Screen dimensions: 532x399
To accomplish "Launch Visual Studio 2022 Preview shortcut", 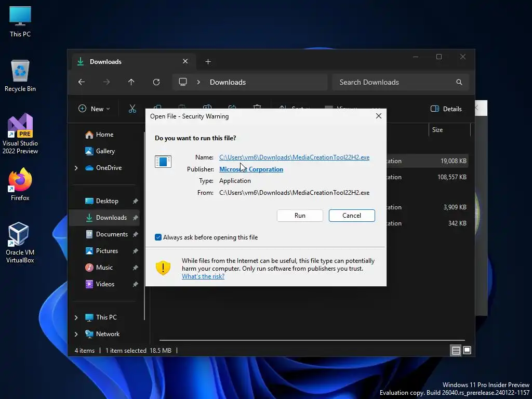I will (20, 134).
